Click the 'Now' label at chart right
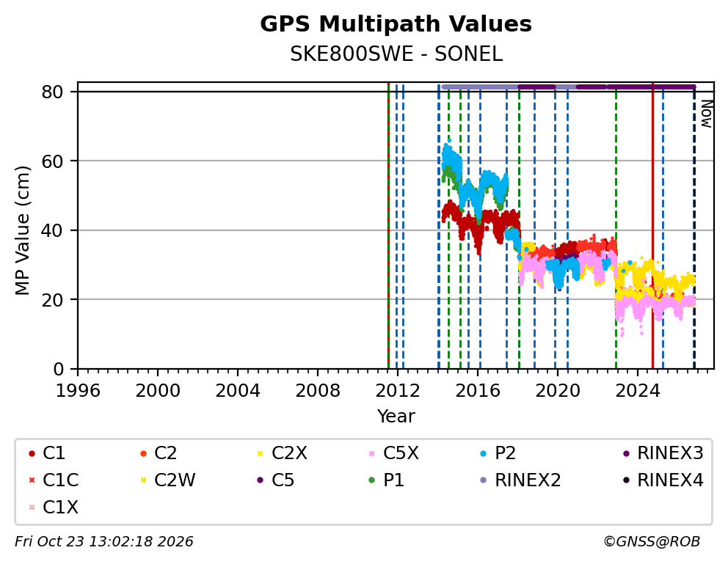Viewport: 728px width, 564px height. tap(706, 114)
